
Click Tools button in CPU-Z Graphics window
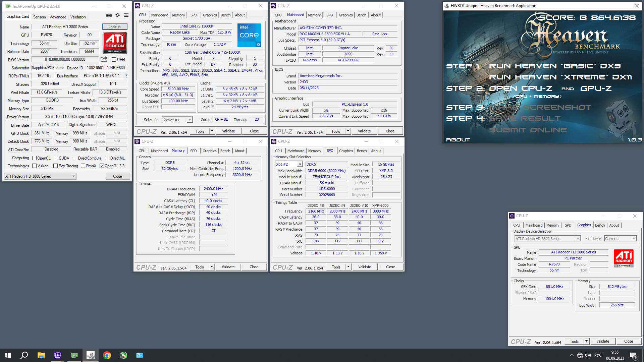(x=574, y=342)
